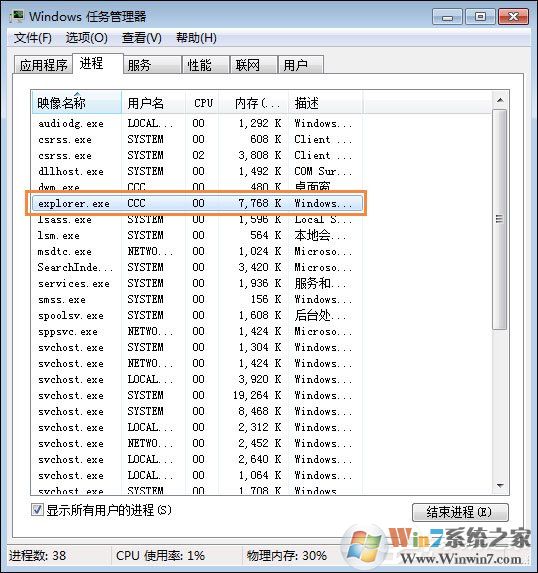Select the dllhost.exe process
This screenshot has width=538, height=573.
(x=197, y=171)
